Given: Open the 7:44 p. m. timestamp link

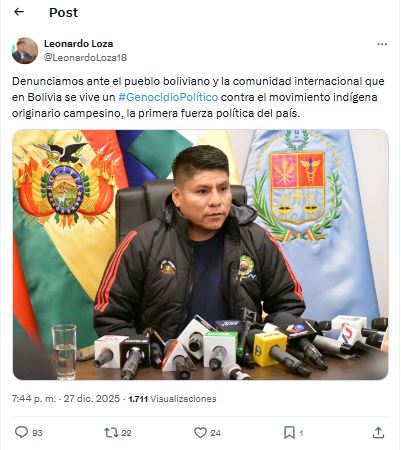Looking at the screenshot, I should point(34,399).
